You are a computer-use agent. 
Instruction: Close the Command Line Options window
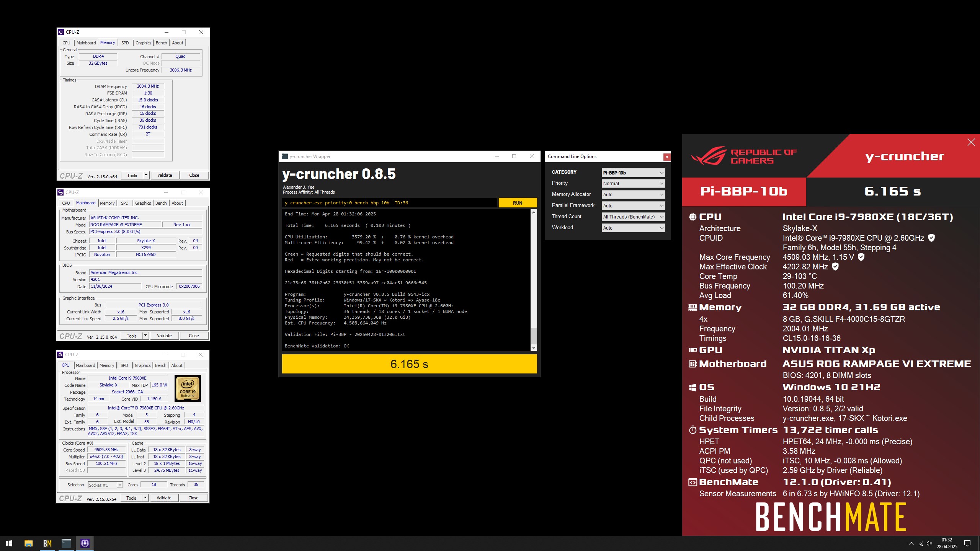coord(667,157)
